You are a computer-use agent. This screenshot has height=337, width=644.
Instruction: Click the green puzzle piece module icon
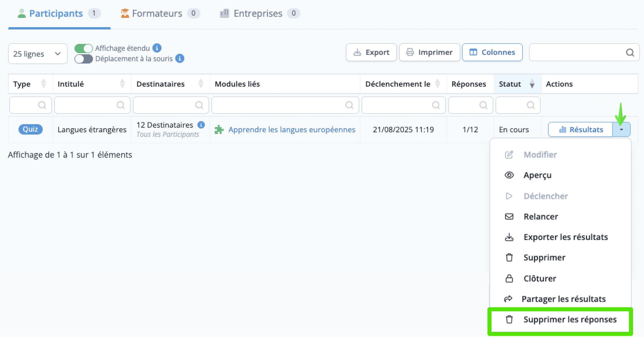219,130
